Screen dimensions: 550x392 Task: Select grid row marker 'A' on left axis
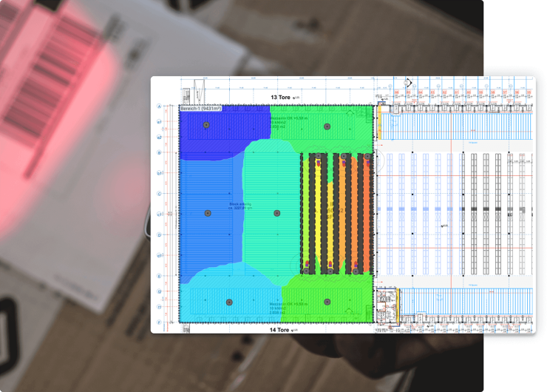159,107
